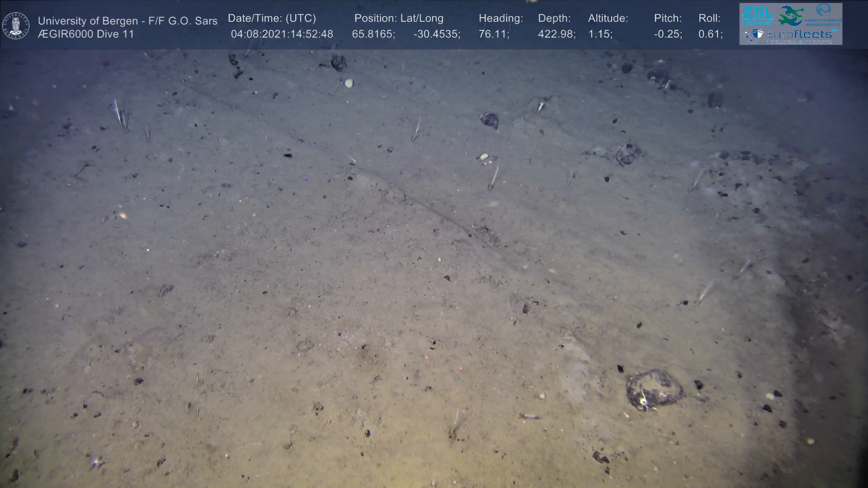Click the Date/Time: (UTC) label
868x488 pixels.
[x=272, y=18]
